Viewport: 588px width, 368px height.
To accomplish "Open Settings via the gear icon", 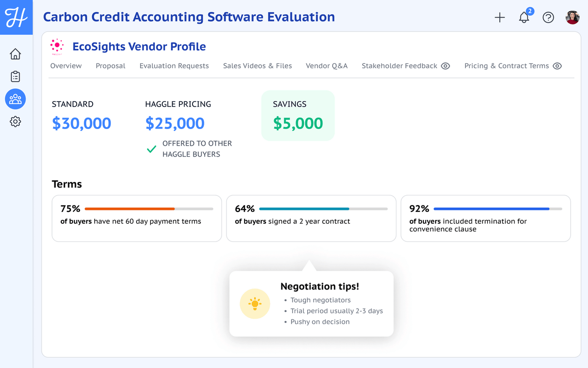I will click(x=16, y=121).
